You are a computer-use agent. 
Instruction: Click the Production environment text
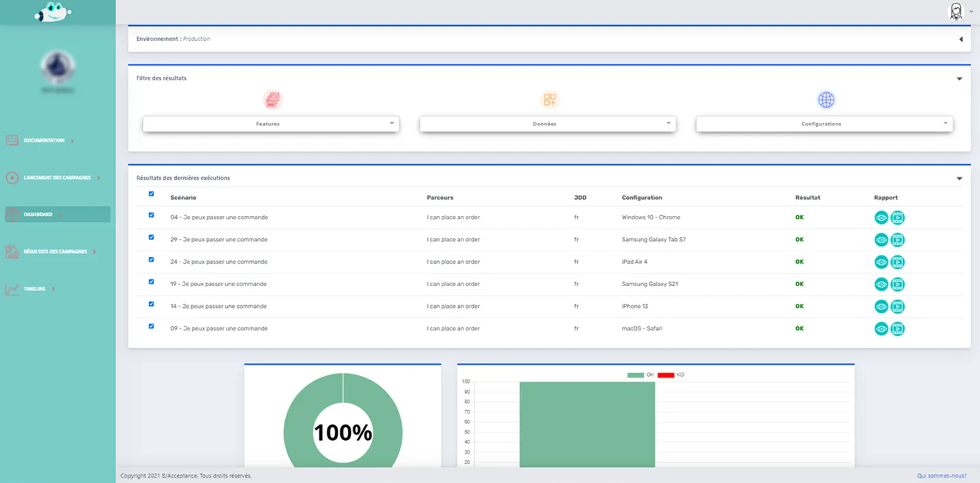pyautogui.click(x=197, y=39)
